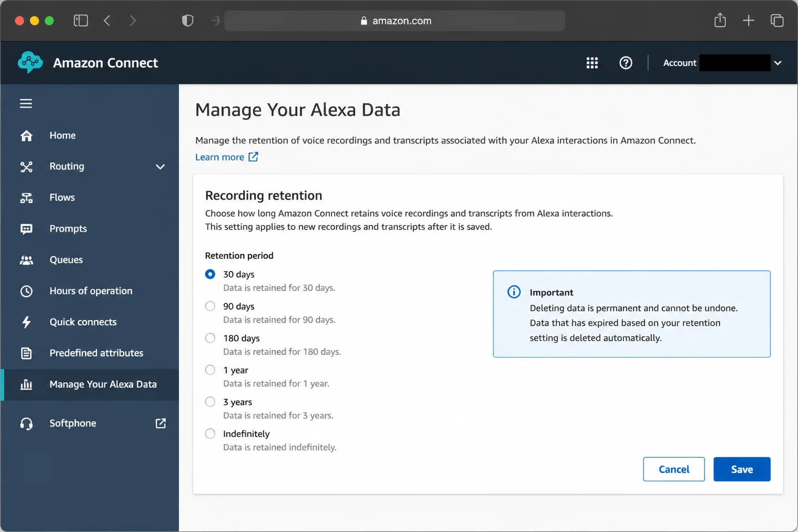798x532 pixels.
Task: Click the Amazon Connect cloud logo
Action: (30, 62)
